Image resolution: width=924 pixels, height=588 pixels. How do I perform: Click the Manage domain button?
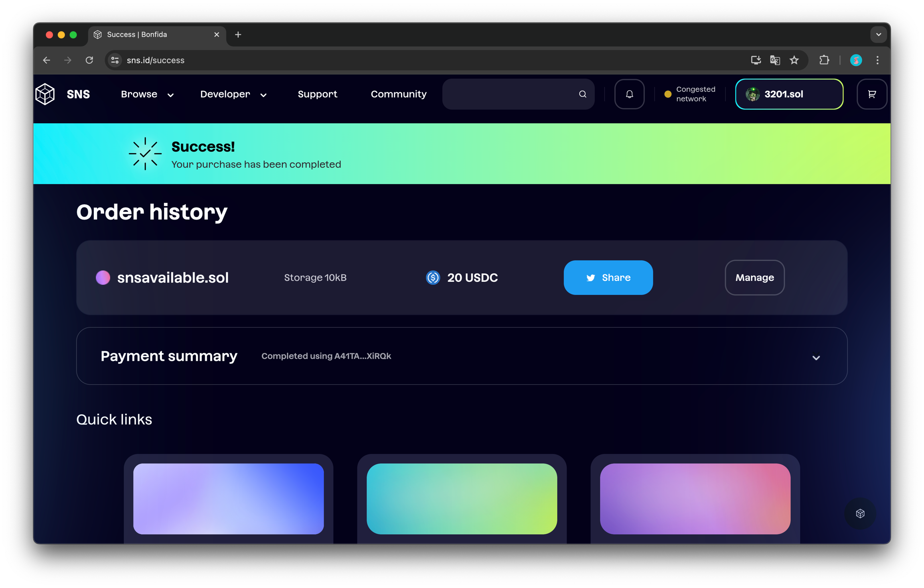[754, 277]
